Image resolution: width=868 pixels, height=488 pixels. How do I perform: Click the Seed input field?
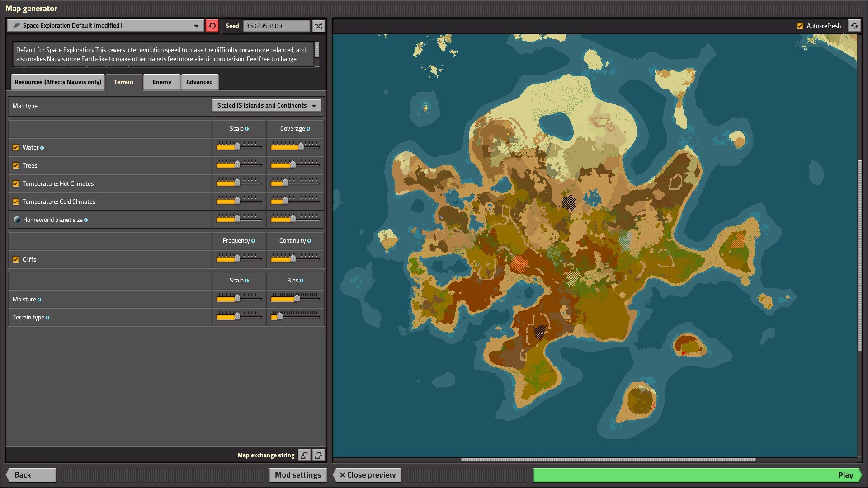click(x=277, y=26)
